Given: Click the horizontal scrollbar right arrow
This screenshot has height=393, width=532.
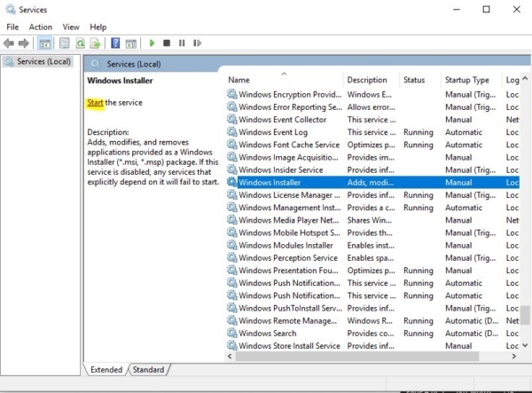Looking at the screenshot, I should point(514,356).
